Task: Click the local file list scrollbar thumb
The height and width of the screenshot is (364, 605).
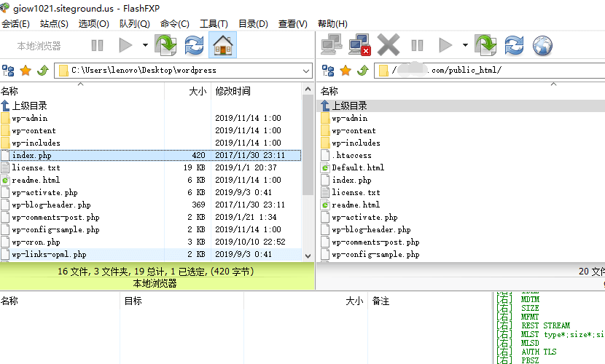Action: 308,145
